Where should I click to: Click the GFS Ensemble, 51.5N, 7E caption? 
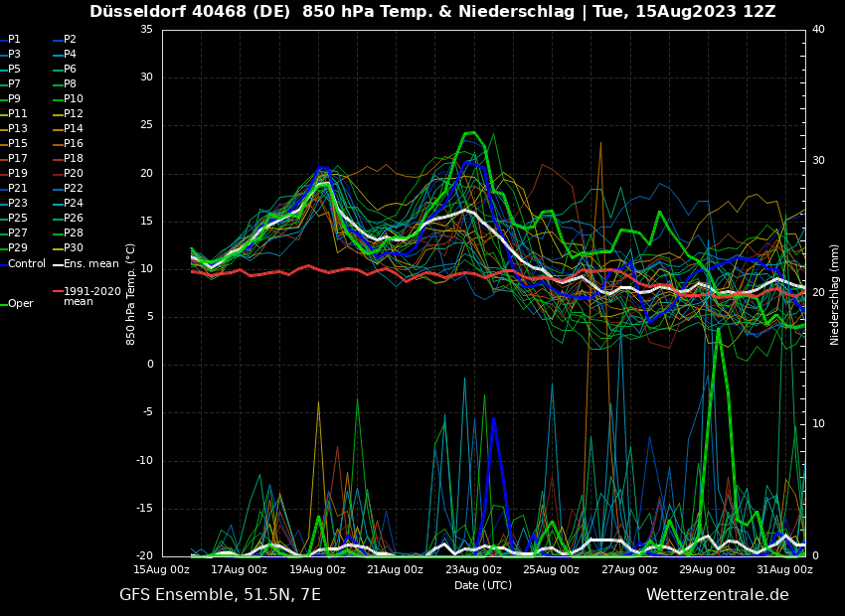220,595
